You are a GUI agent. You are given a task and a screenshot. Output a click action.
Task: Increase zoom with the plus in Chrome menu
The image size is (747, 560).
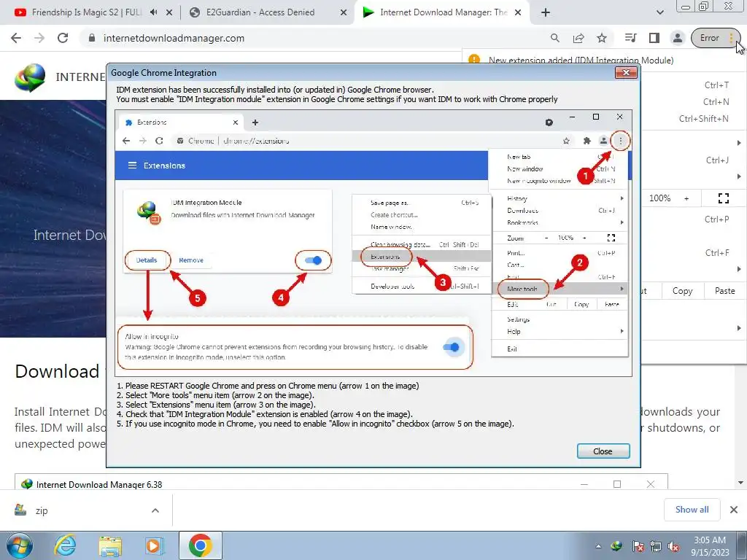686,198
